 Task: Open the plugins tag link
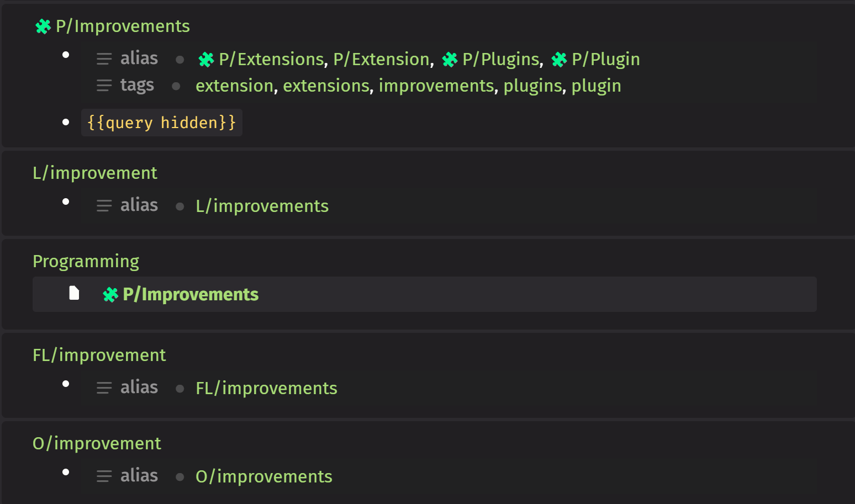pyautogui.click(x=532, y=86)
